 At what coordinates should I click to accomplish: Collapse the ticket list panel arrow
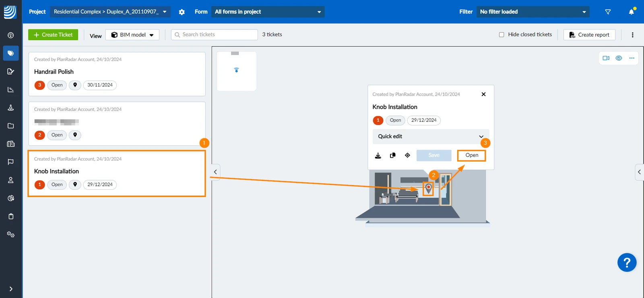tap(215, 172)
